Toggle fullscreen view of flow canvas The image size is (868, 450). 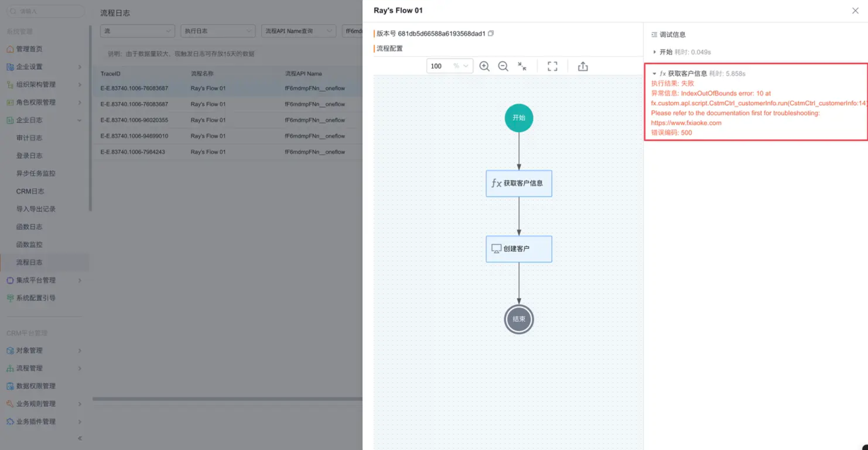click(552, 66)
